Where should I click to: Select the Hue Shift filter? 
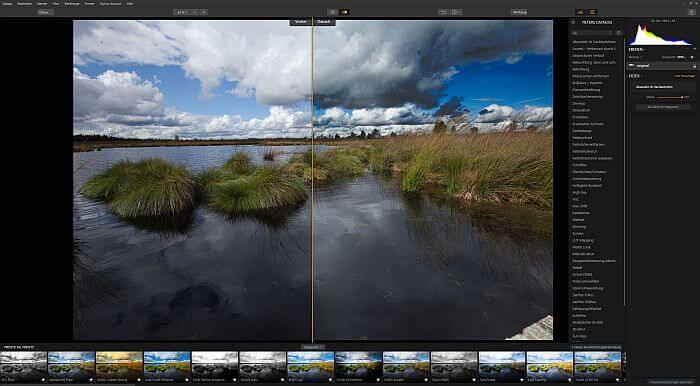click(x=580, y=206)
